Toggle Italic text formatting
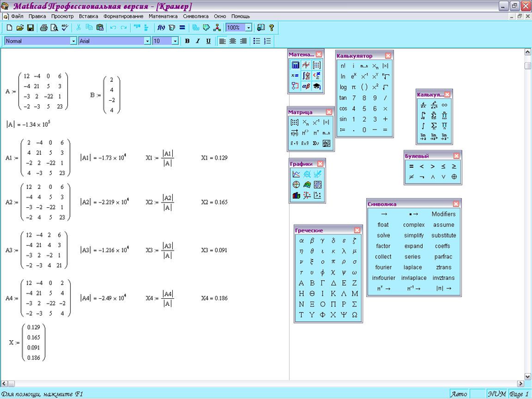 click(x=198, y=41)
